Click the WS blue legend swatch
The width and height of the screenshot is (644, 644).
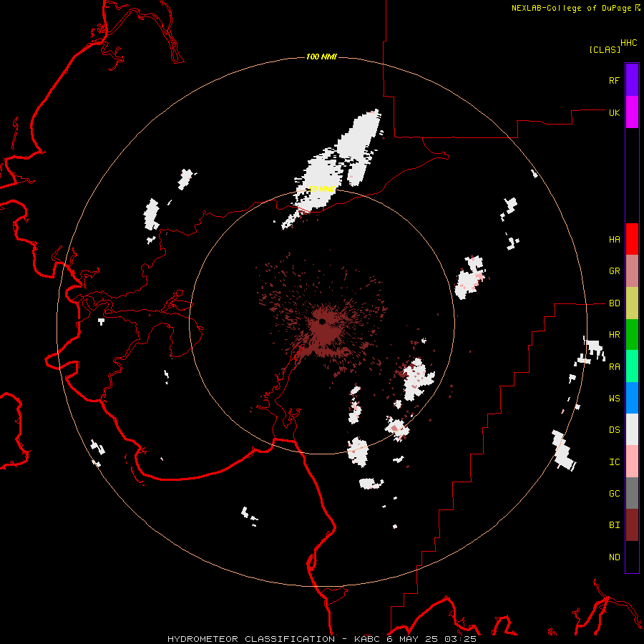(632, 398)
